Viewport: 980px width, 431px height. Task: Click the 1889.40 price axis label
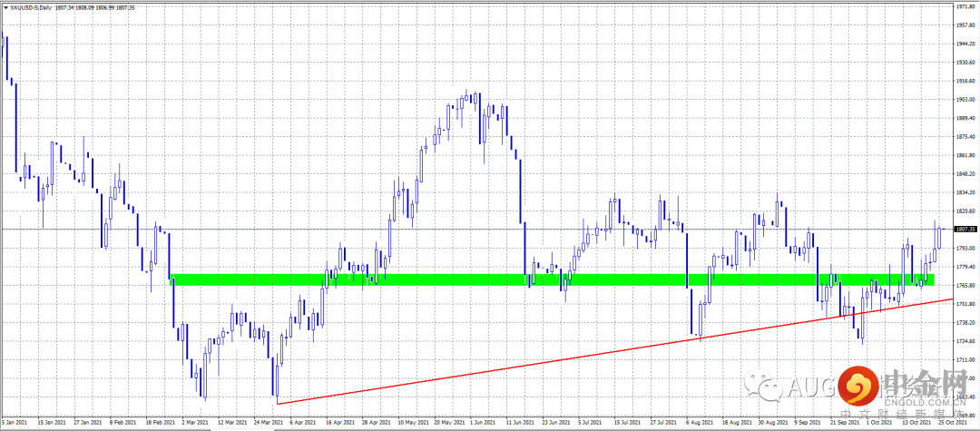[965, 118]
